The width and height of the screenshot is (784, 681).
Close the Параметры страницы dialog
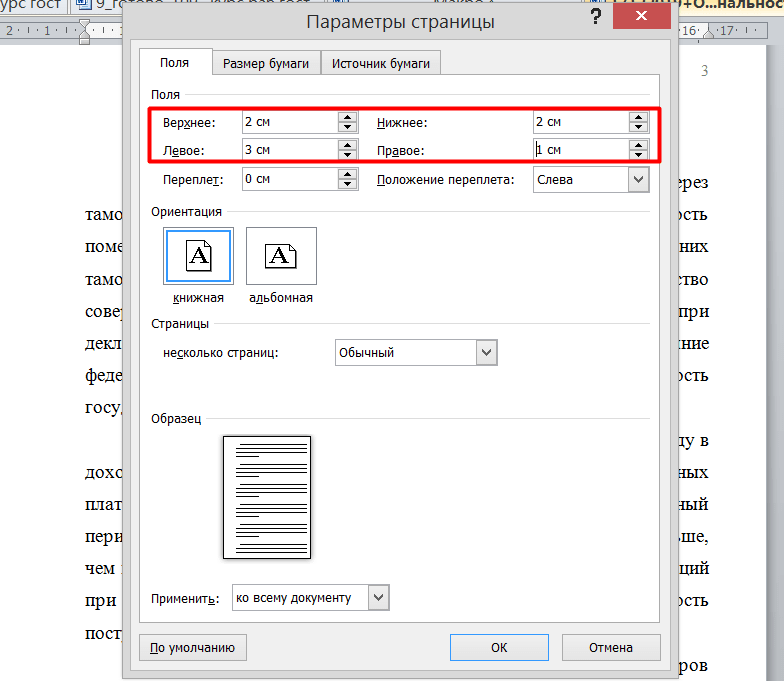point(642,16)
